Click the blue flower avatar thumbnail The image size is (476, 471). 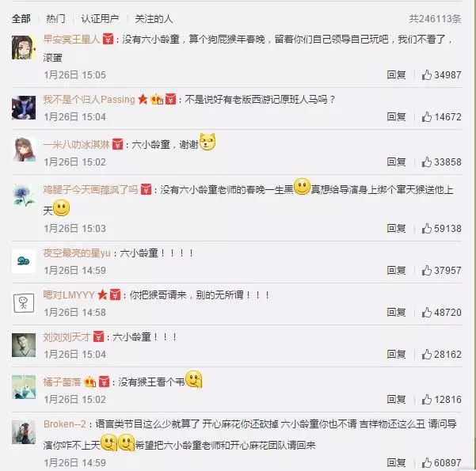24,196
